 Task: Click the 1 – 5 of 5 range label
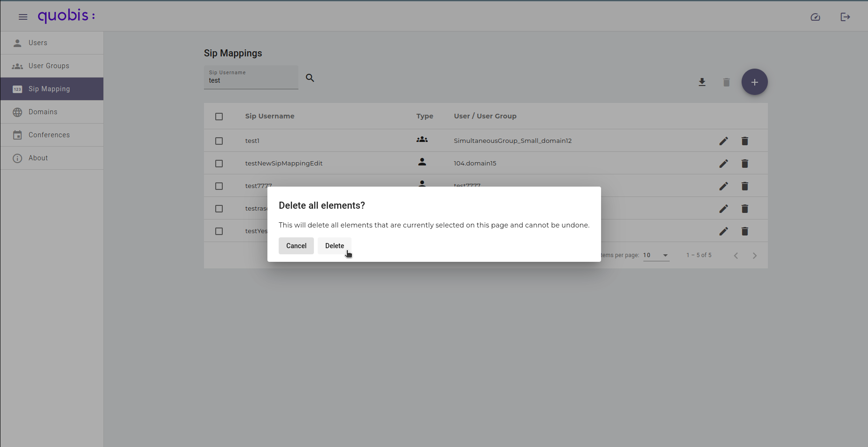coord(699,255)
